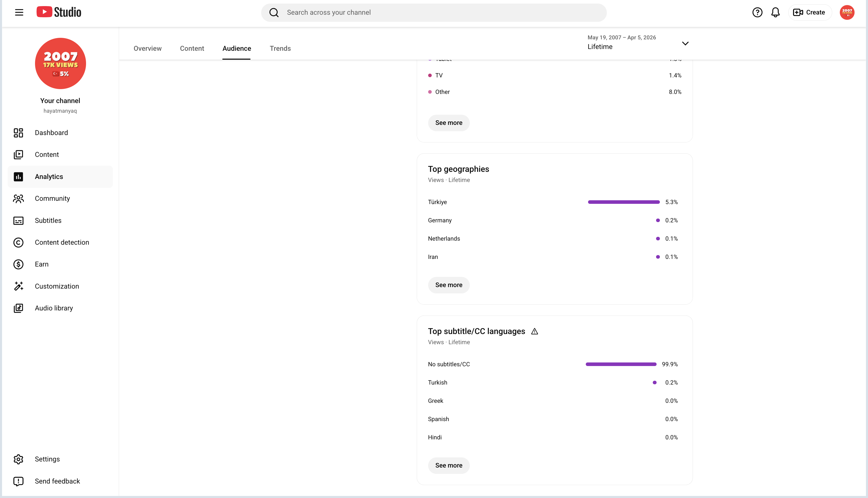Viewport: 868px width, 498px height.
Task: Go to Content in the sidebar
Action: click(60, 155)
